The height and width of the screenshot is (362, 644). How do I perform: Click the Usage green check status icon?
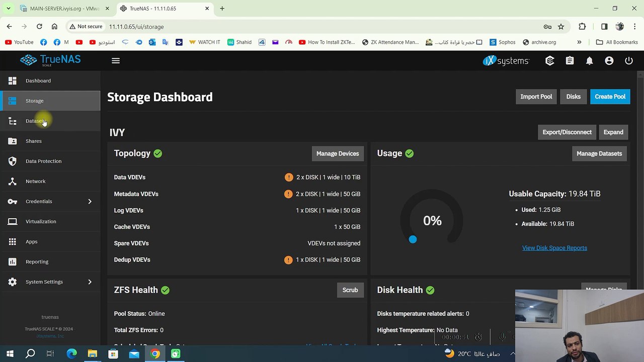click(x=410, y=153)
